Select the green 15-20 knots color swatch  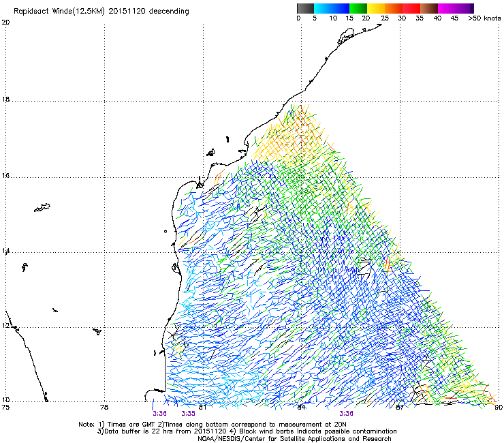pos(358,8)
